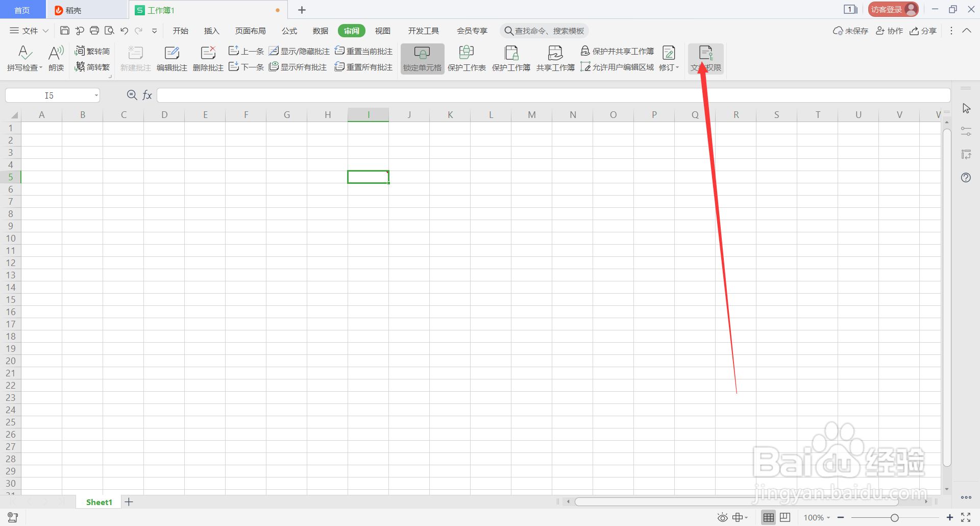Add a new sheet with plus button
Viewport: 980px width, 526px height.
tap(129, 502)
